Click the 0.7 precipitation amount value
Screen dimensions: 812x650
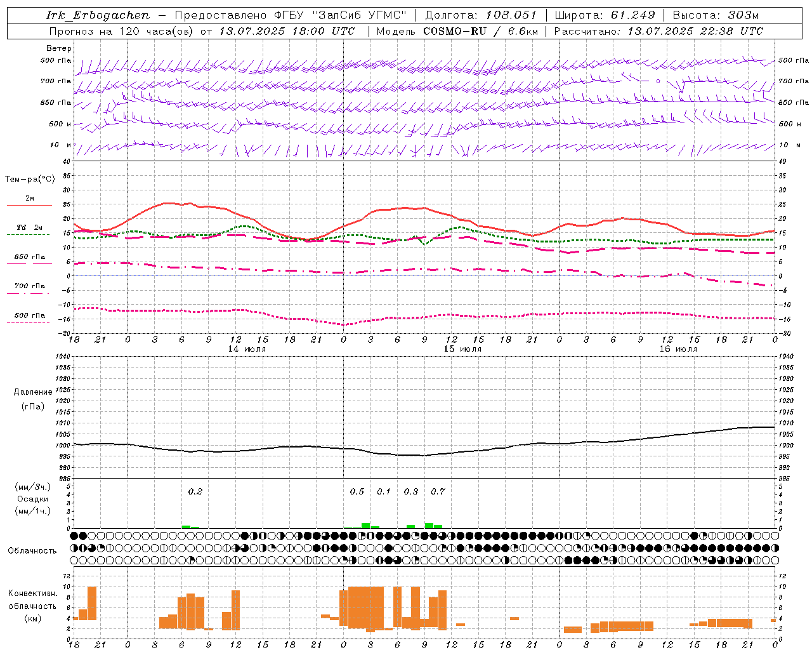pyautogui.click(x=438, y=491)
